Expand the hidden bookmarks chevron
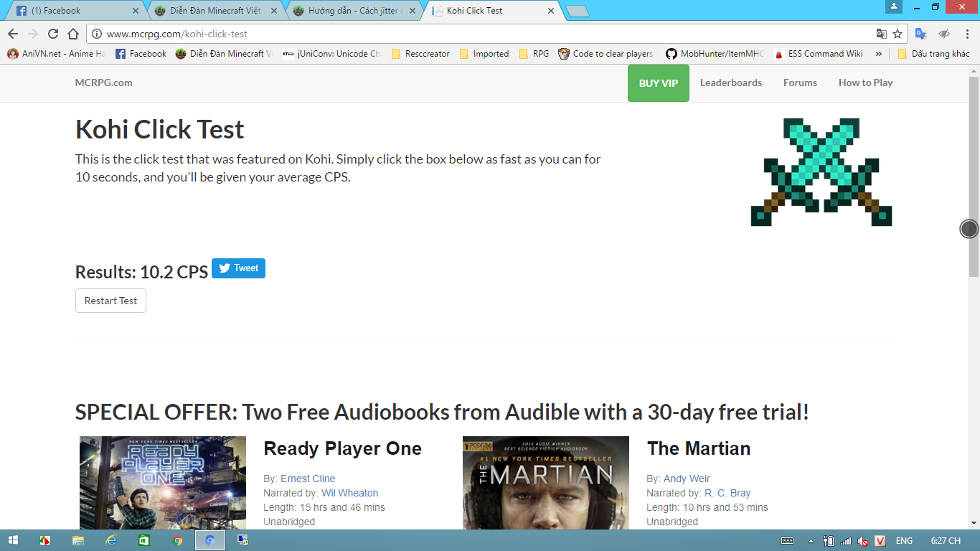This screenshot has width=980, height=551. [x=879, y=54]
